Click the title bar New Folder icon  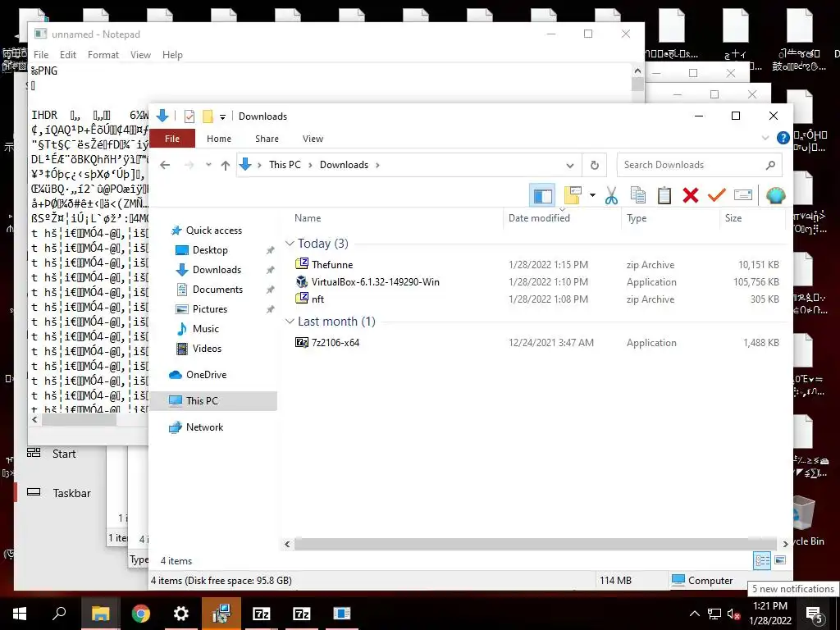(208, 116)
